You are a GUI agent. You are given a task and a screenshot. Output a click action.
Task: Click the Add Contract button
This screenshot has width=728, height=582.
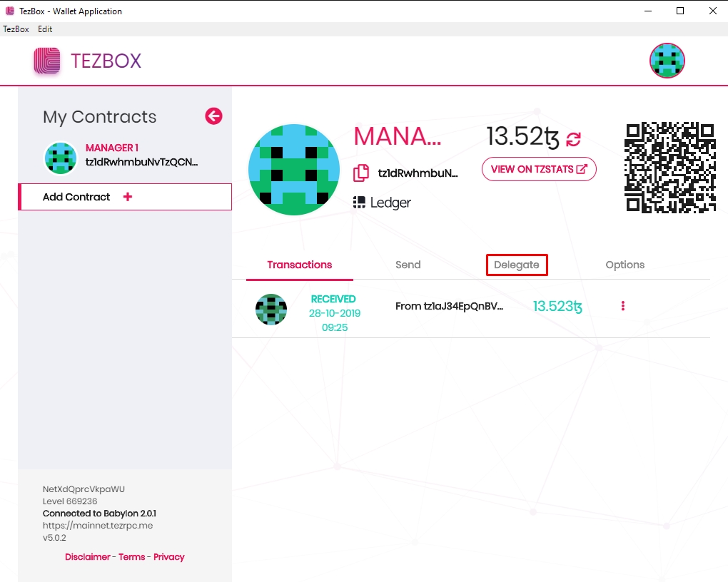125,197
